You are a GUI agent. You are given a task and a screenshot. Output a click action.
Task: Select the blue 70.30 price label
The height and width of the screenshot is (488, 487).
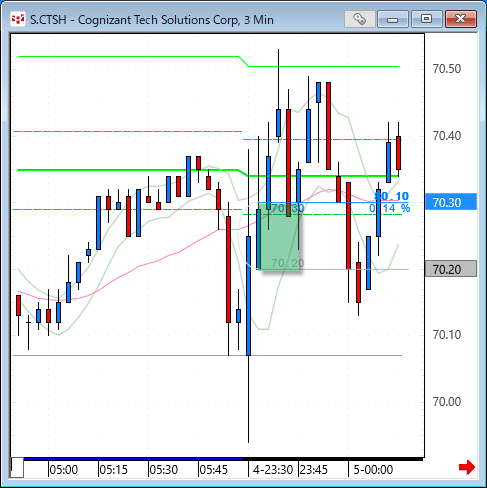[x=451, y=202]
